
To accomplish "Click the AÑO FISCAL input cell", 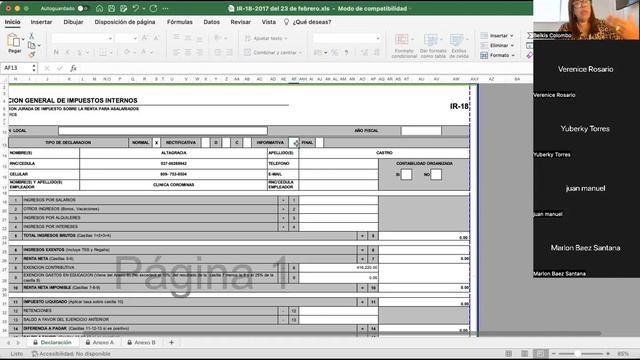I will 421,131.
